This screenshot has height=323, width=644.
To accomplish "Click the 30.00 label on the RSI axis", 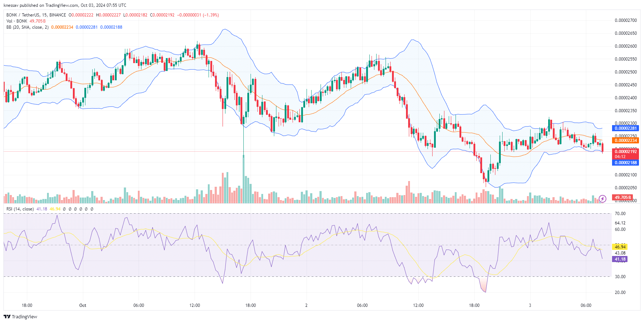I will [x=620, y=277].
